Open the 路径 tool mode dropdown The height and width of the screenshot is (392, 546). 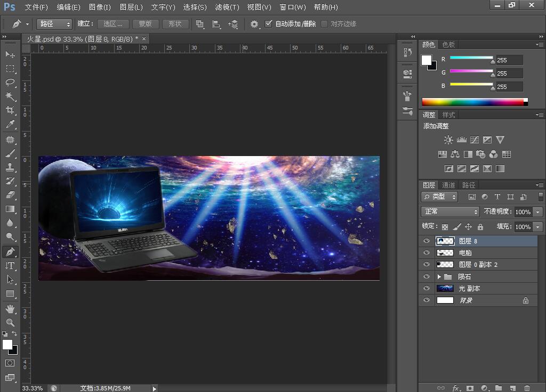point(54,24)
